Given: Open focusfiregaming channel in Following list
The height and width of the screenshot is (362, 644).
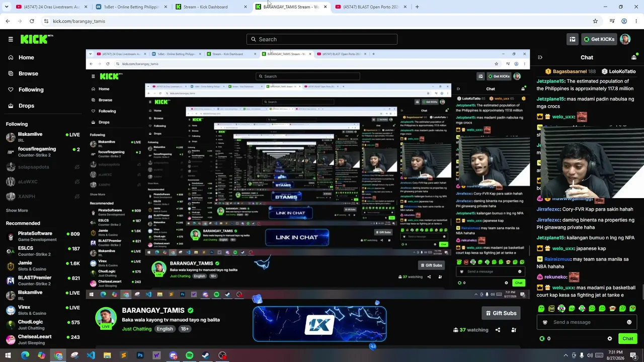Looking at the screenshot, I should coord(43,152).
